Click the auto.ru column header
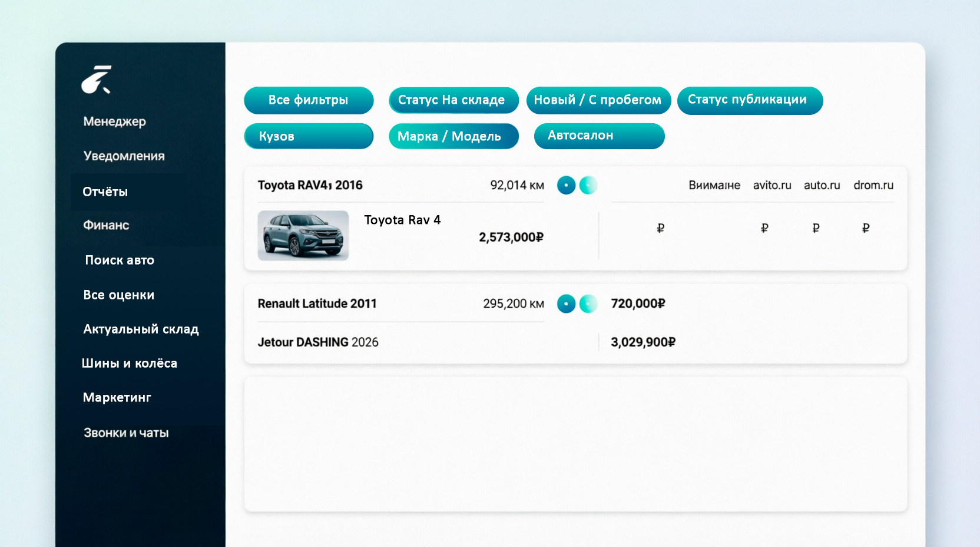 tap(822, 185)
